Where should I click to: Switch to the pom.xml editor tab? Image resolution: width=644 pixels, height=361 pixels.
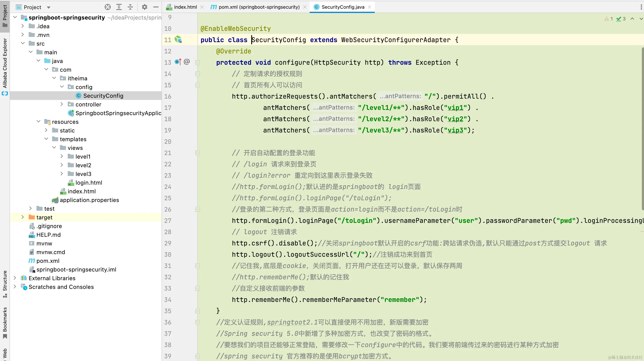(x=259, y=7)
